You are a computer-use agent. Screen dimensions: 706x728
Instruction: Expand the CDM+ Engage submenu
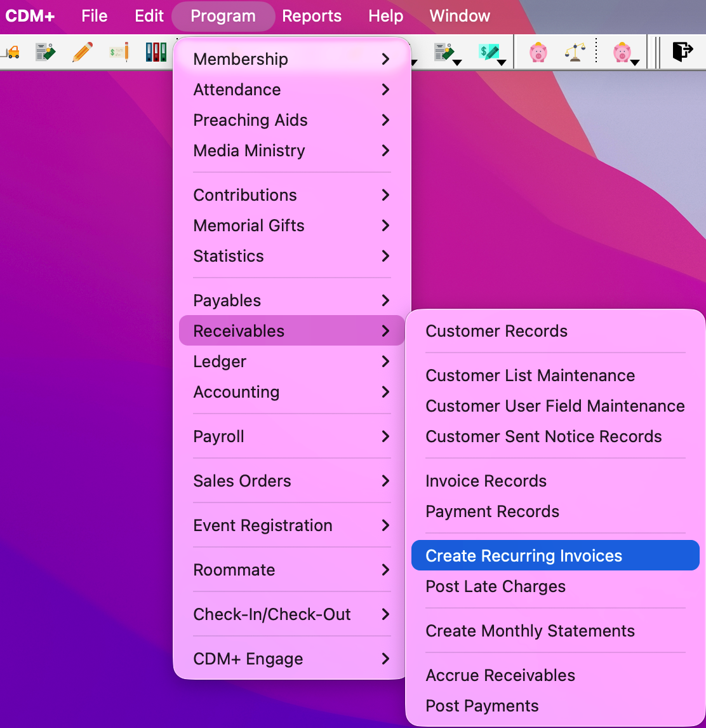pos(291,659)
